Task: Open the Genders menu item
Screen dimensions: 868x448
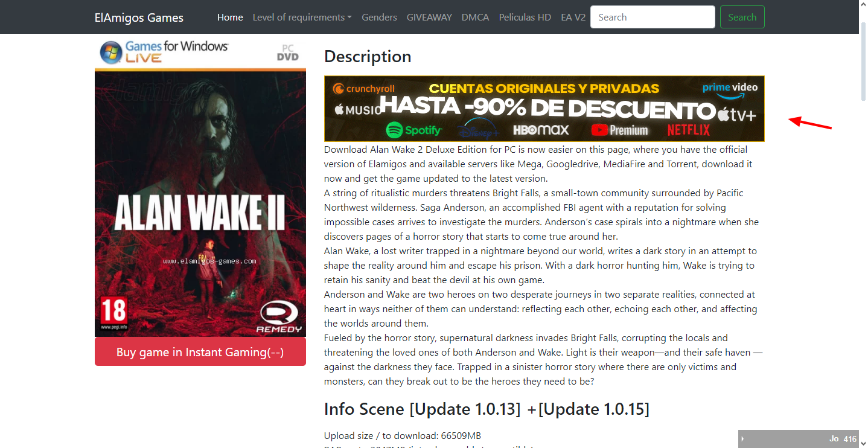Action: (x=379, y=18)
